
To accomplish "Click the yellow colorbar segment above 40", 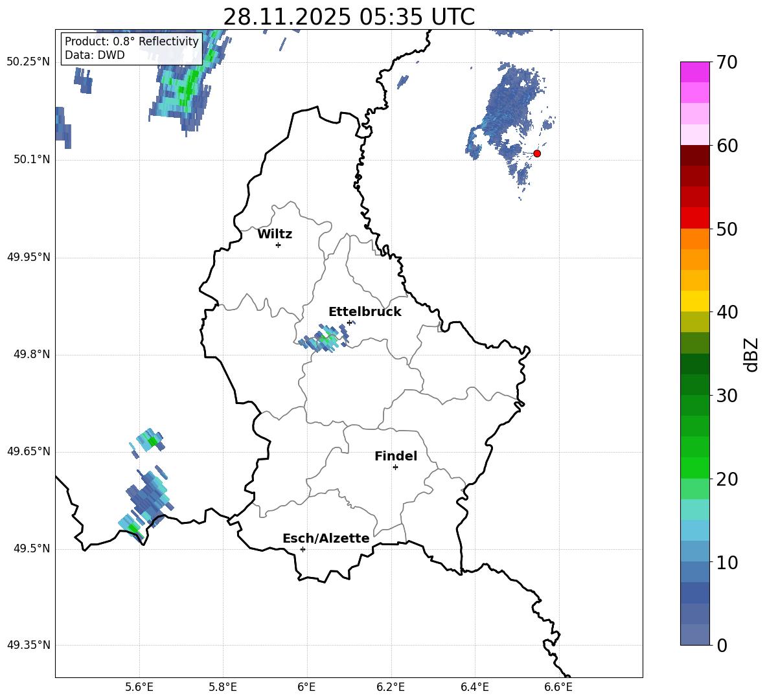I will click(x=695, y=301).
